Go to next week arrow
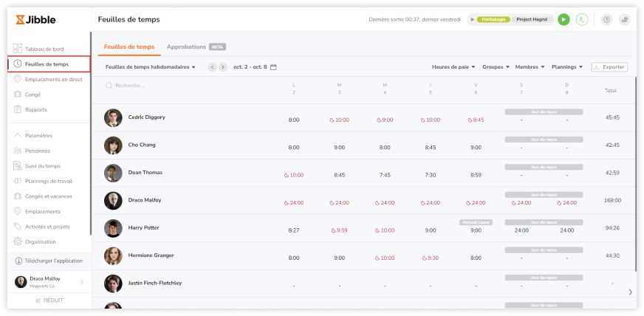This screenshot has width=644, height=316. coord(223,67)
